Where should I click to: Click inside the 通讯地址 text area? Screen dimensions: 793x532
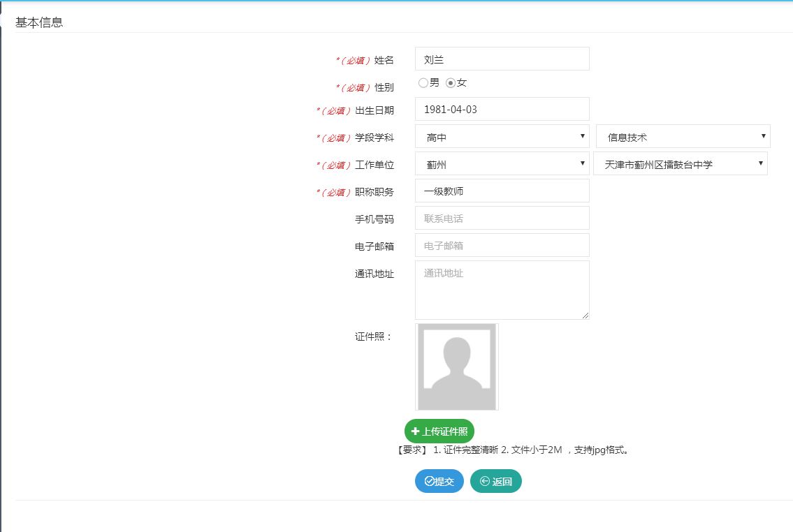point(502,290)
